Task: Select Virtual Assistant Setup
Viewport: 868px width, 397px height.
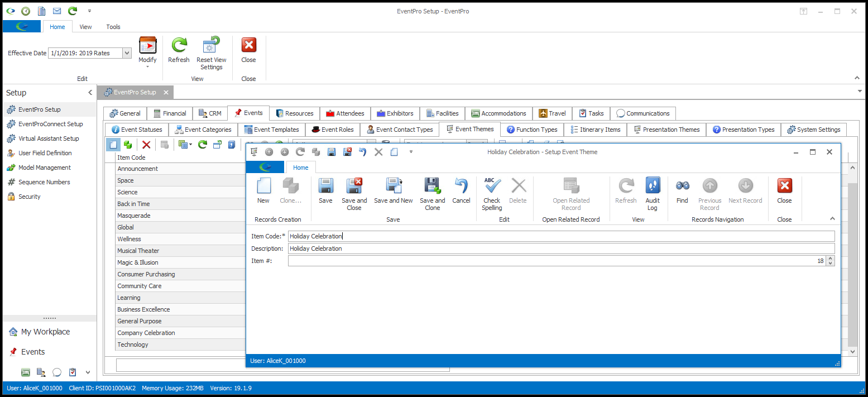Action: pyautogui.click(x=49, y=138)
